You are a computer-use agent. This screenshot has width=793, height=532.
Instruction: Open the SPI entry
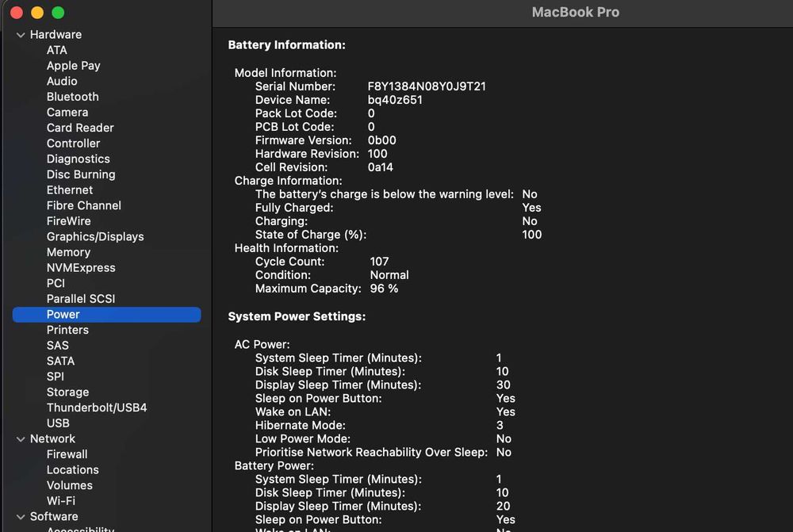[x=56, y=377]
